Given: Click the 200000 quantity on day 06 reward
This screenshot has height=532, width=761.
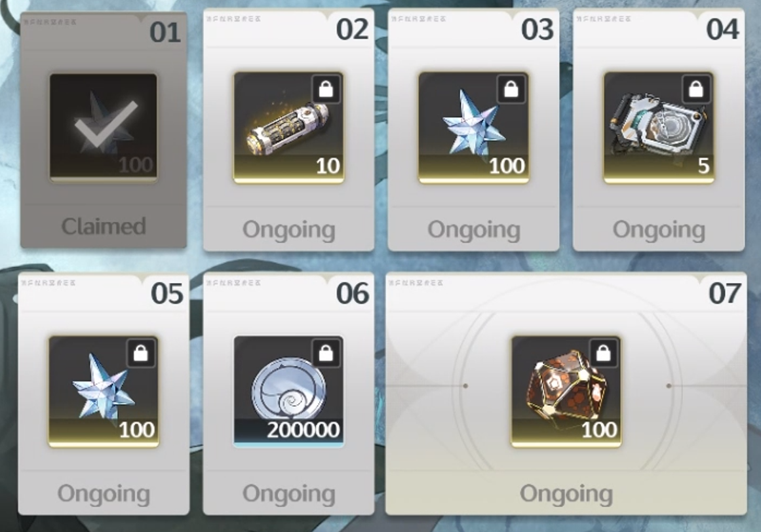Looking at the screenshot, I should [x=303, y=430].
